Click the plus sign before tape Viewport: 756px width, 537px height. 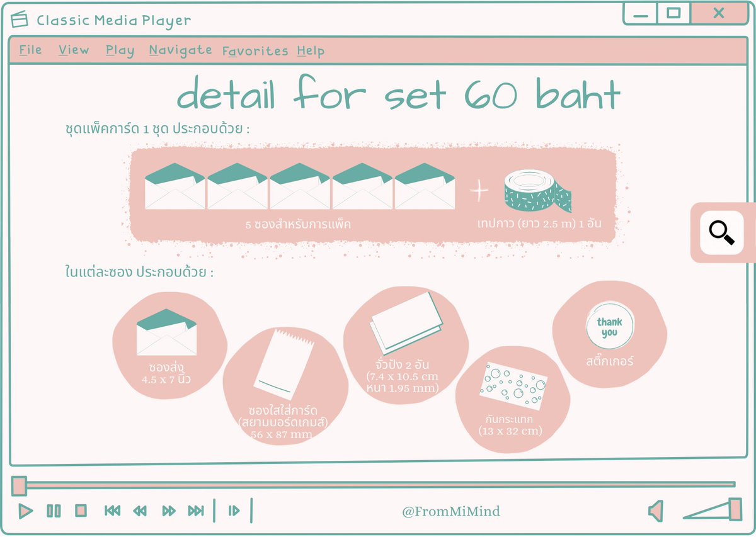coord(479,191)
